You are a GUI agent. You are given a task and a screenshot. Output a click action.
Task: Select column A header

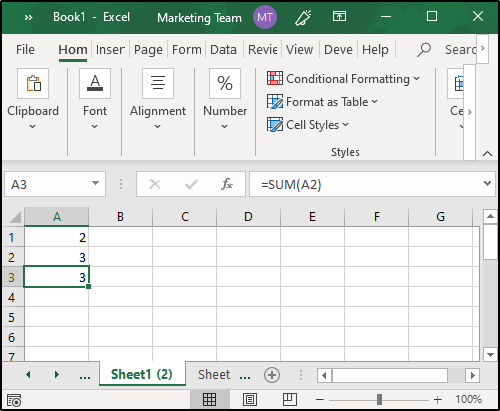pos(57,217)
